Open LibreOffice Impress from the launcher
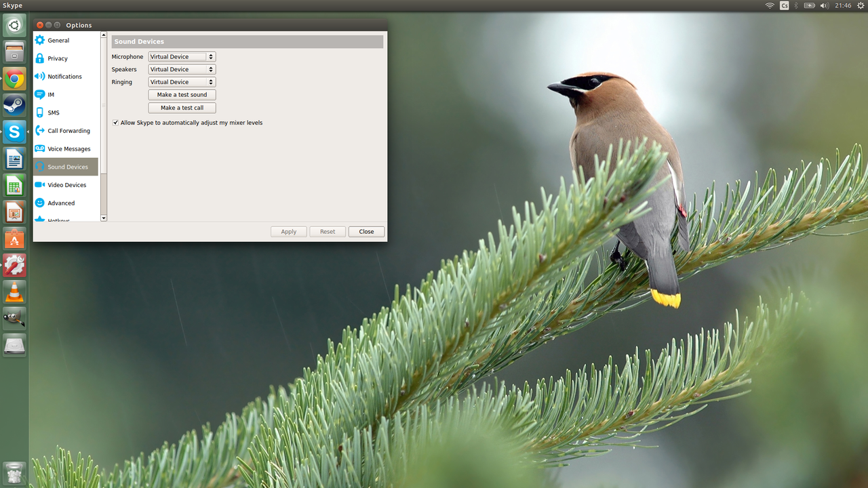 (x=14, y=212)
